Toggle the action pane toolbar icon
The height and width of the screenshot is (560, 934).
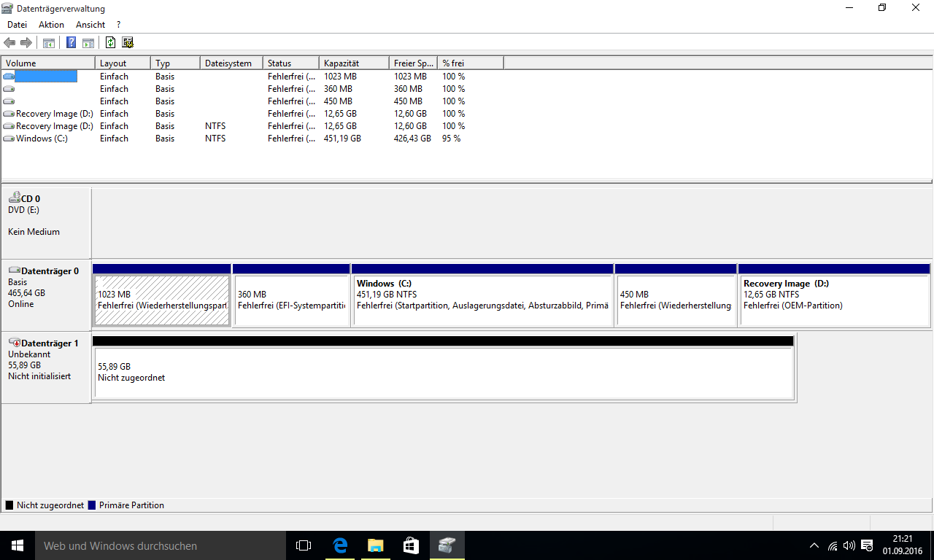click(x=88, y=42)
